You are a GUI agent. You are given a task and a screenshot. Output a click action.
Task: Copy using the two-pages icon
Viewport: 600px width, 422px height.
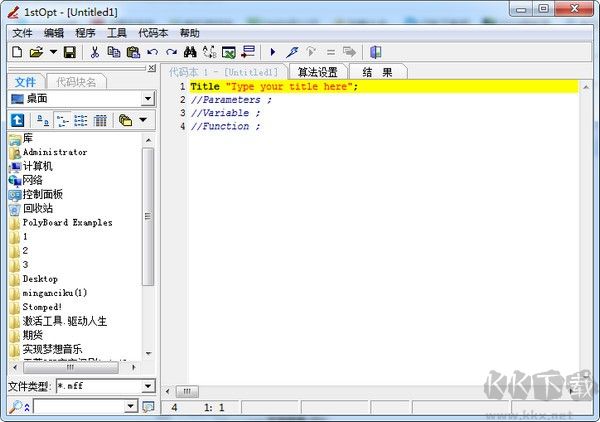click(x=114, y=52)
